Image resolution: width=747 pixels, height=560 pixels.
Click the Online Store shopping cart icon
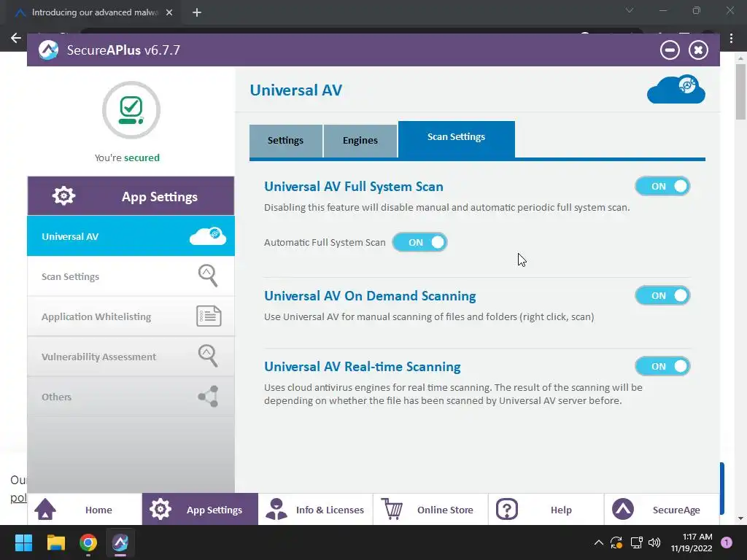[392, 509]
